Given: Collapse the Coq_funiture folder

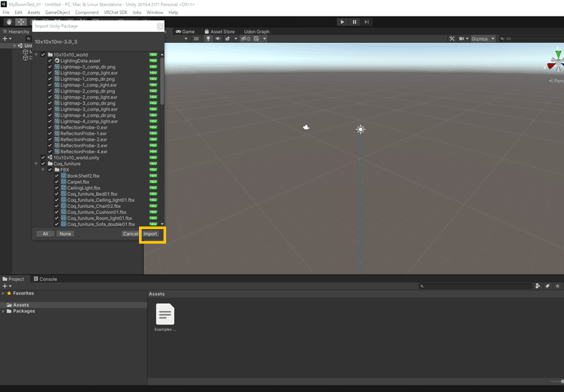Looking at the screenshot, I should point(36,164).
